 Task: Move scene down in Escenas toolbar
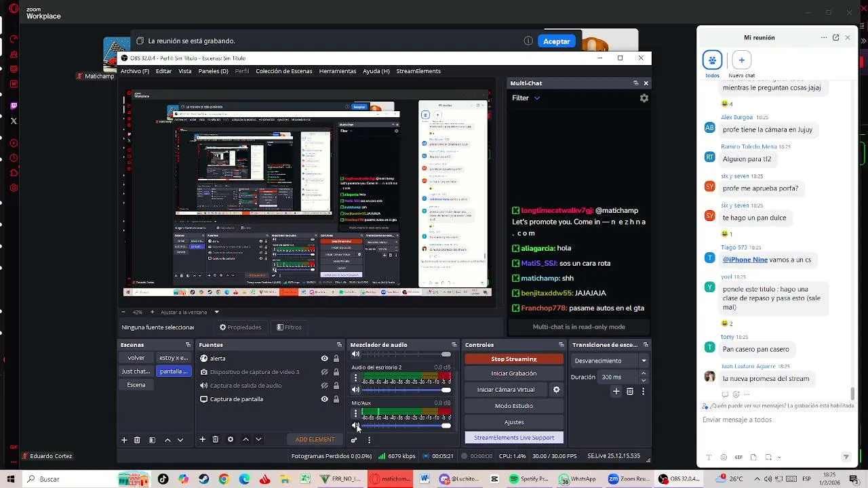coord(180,440)
